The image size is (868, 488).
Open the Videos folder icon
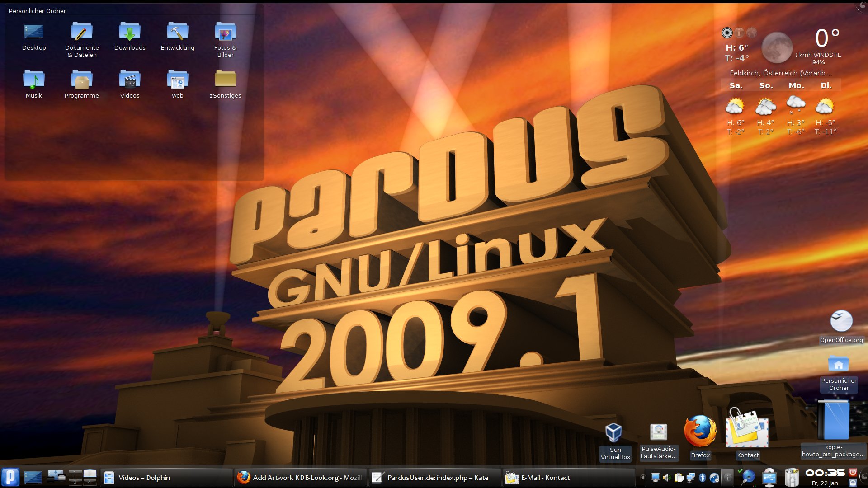[x=130, y=84]
